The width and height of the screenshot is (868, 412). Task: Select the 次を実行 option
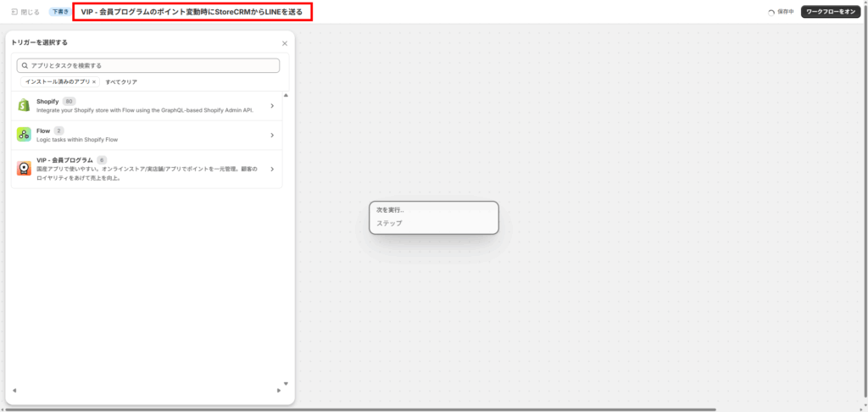coord(391,210)
